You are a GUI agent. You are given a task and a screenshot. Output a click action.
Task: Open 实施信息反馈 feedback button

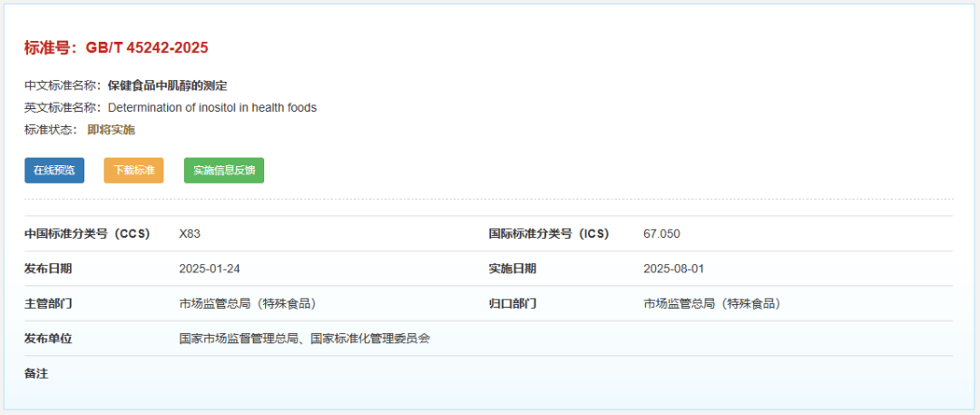224,170
